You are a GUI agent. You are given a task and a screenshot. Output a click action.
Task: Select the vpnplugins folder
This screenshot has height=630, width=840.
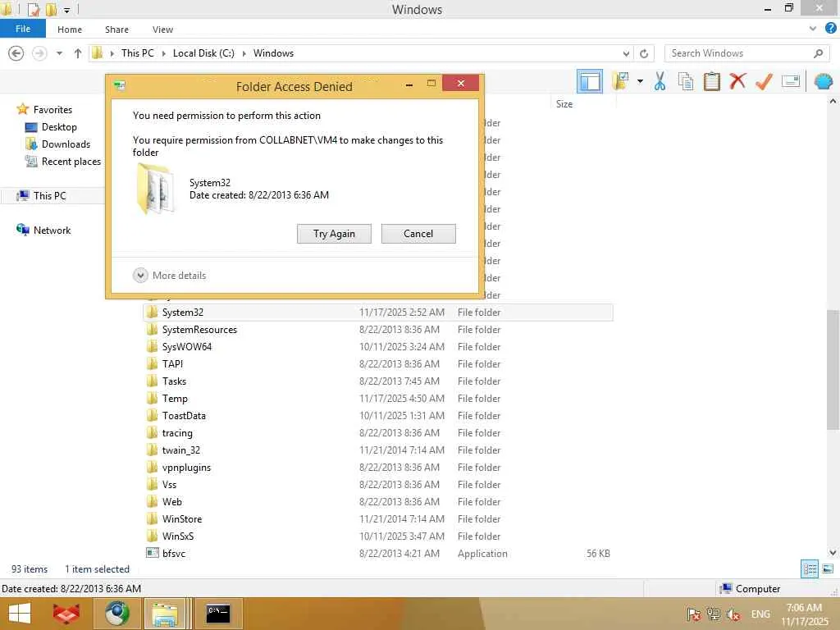pos(186,467)
